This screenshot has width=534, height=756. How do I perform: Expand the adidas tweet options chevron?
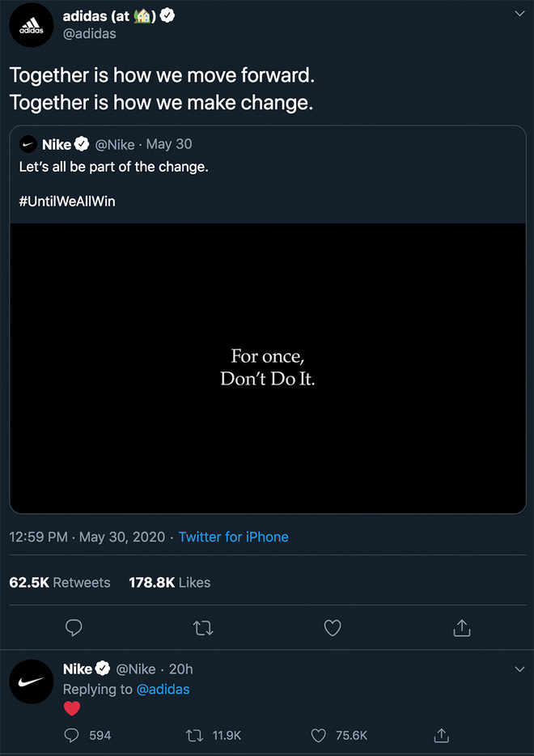coord(519,15)
